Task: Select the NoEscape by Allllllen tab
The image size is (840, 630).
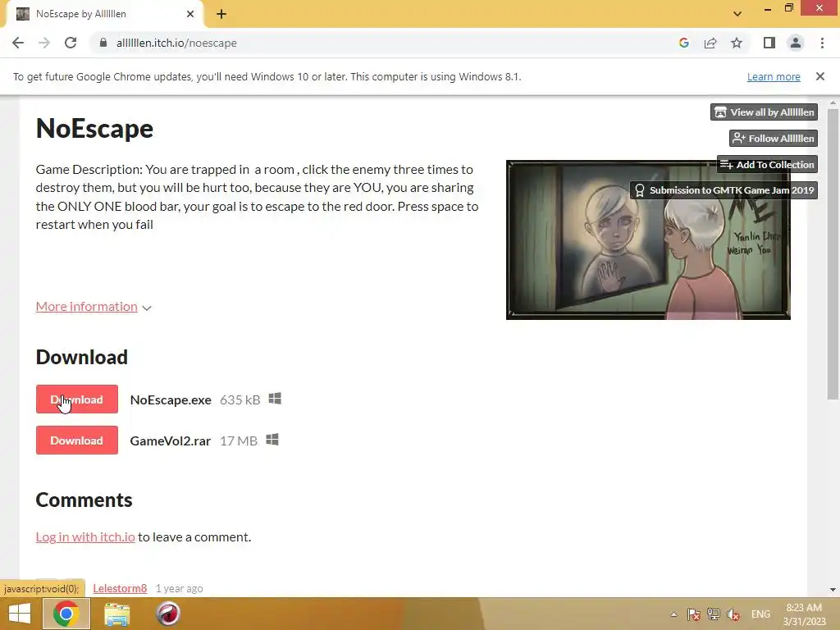Action: click(104, 14)
